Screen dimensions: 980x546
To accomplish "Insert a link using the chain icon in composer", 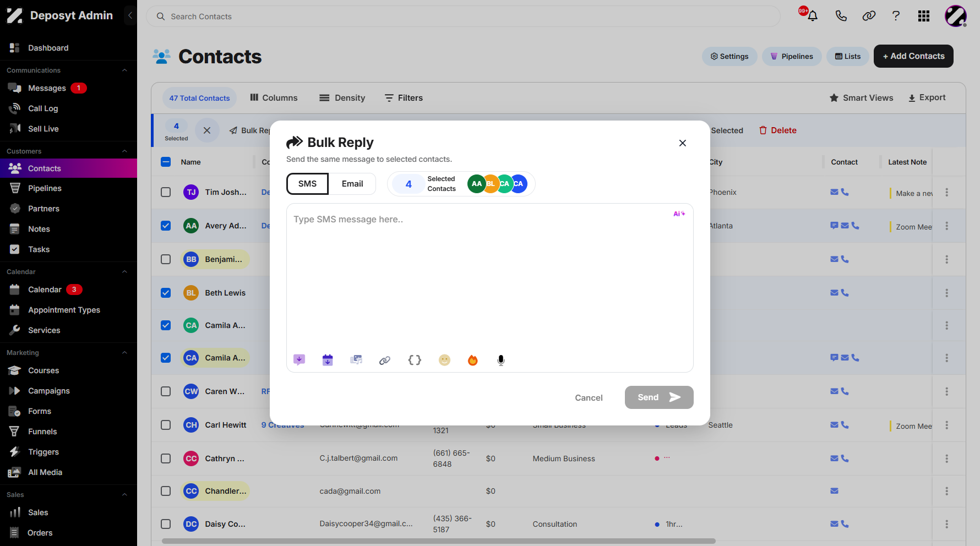I will 385,360.
